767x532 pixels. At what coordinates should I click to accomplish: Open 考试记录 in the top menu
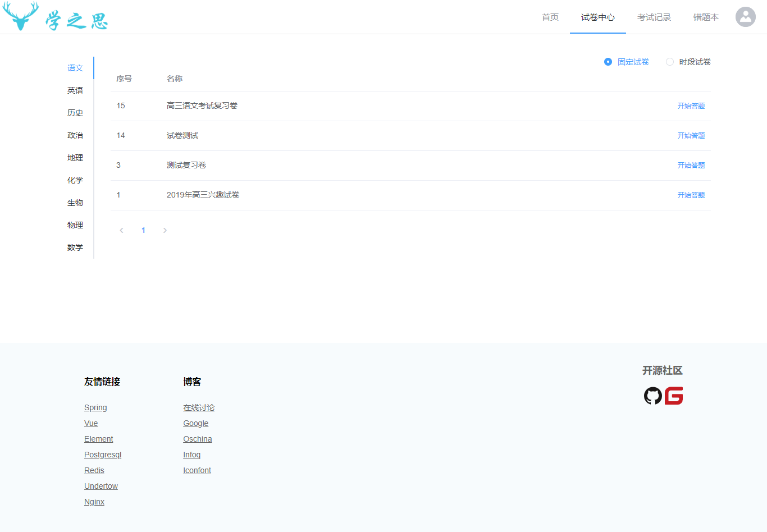pos(654,17)
